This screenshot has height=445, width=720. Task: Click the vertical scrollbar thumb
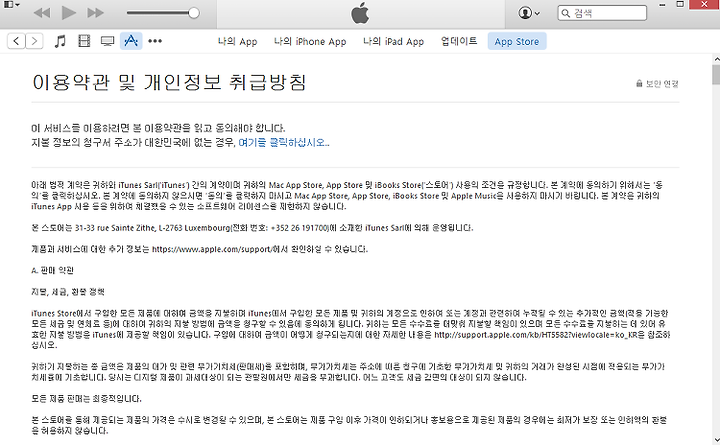pos(716,75)
